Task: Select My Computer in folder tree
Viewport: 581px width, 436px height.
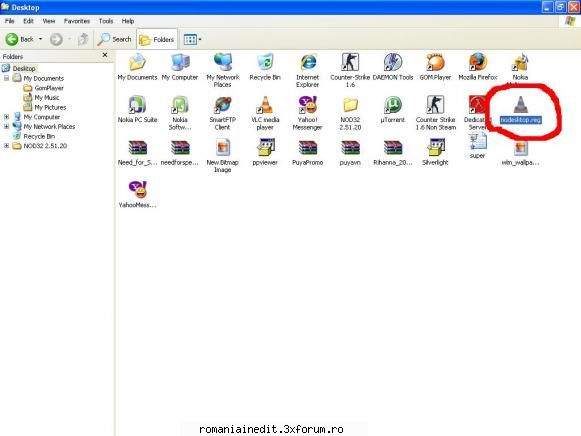Action: tap(42, 117)
